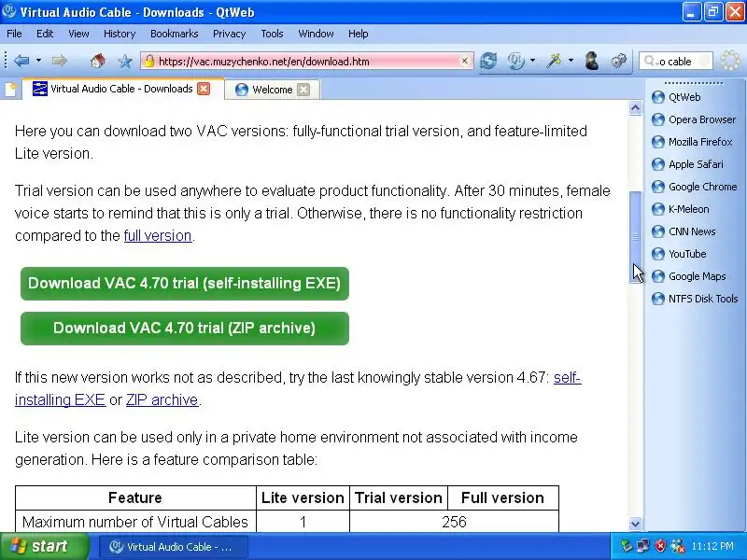Switch to the Welcome tab
The image size is (747, 560).
click(272, 90)
